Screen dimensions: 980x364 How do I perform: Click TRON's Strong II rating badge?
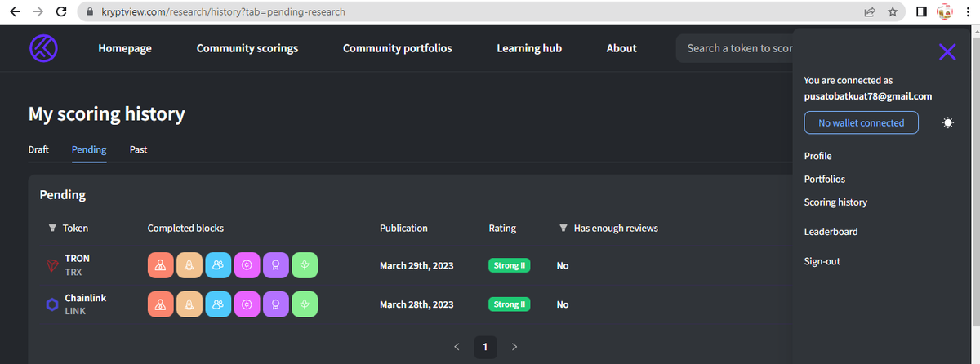510,265
